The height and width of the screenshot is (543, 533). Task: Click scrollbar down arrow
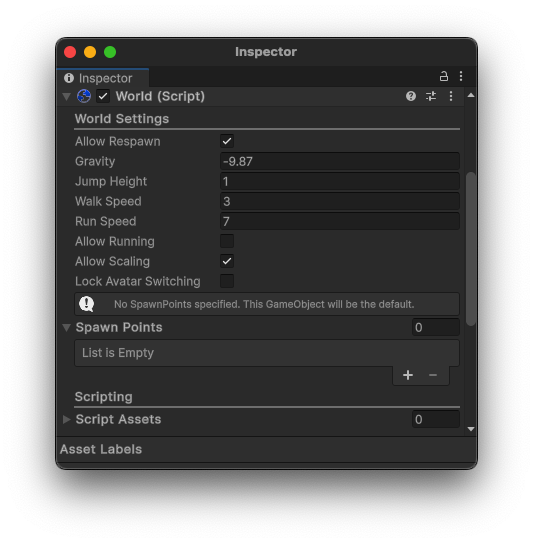[x=470, y=429]
